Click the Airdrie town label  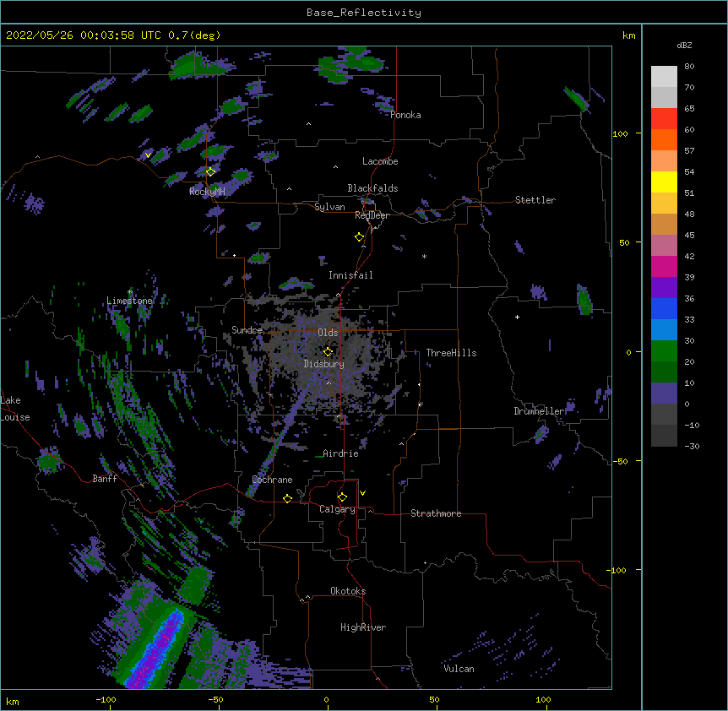pyautogui.click(x=340, y=453)
